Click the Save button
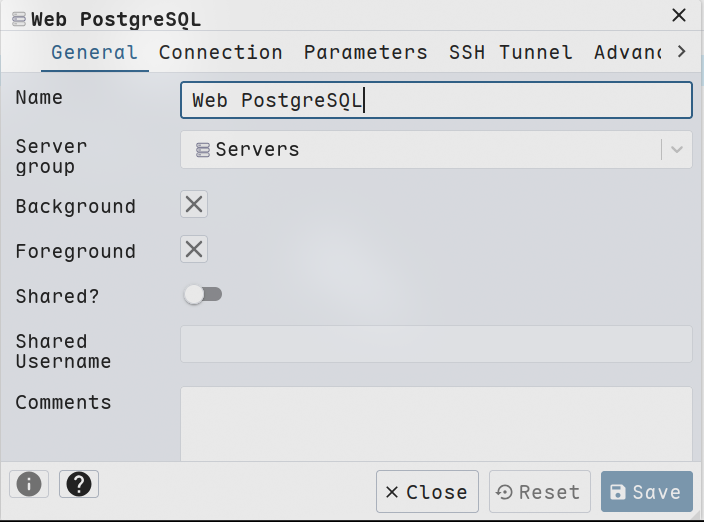704x522 pixels. 646,492
